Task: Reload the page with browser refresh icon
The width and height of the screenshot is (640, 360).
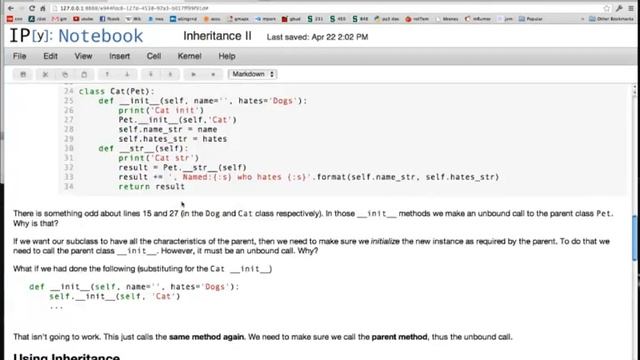Action: [32, 8]
